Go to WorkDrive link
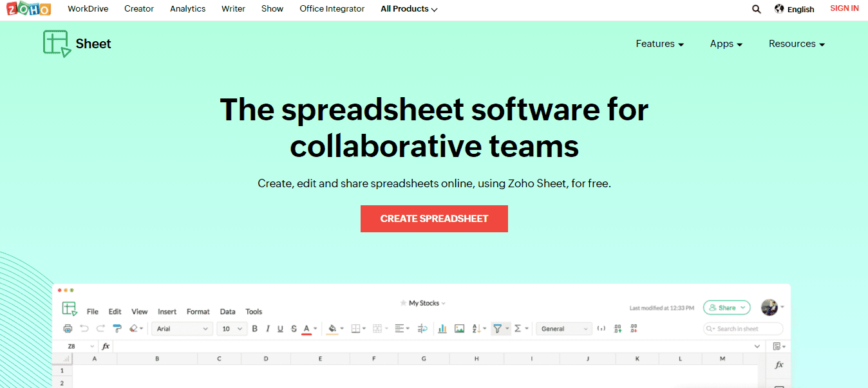868x388 pixels. pos(88,9)
